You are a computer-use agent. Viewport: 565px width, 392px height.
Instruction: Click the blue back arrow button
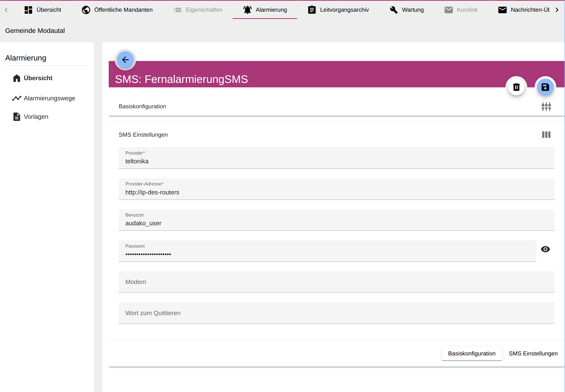125,60
